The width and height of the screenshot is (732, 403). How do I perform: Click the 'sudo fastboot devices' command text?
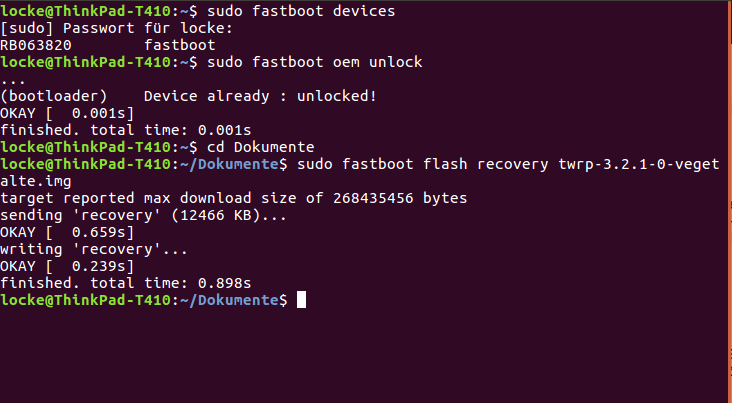pos(301,11)
